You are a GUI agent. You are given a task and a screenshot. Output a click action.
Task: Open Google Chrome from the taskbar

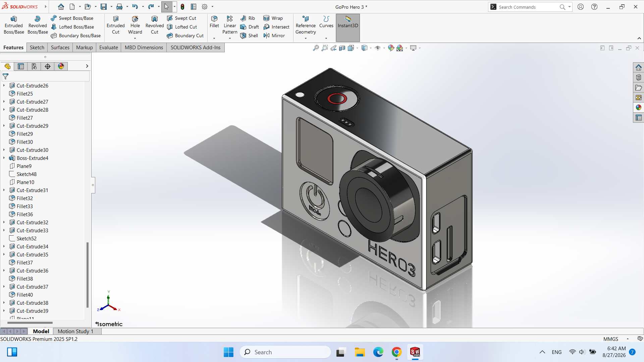[x=396, y=352]
